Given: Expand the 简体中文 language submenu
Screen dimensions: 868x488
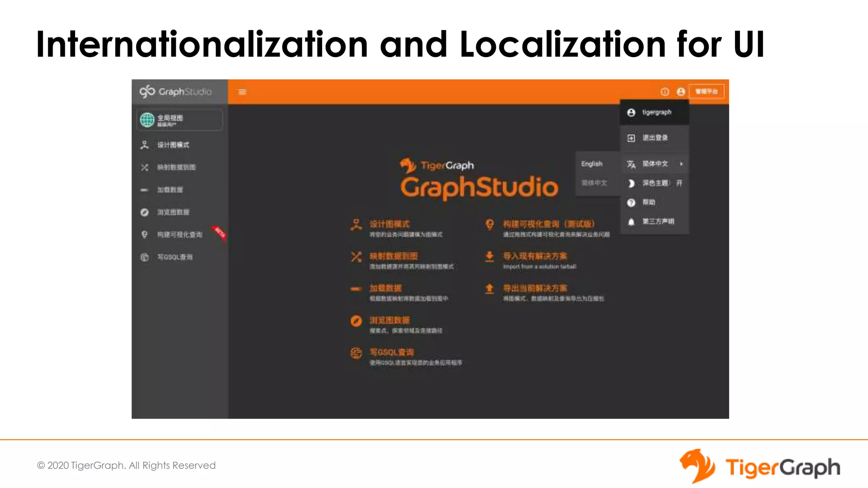Looking at the screenshot, I should 654,164.
